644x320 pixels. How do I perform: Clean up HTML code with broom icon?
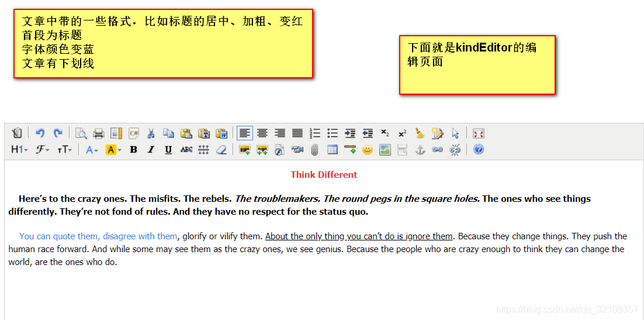coord(420,133)
